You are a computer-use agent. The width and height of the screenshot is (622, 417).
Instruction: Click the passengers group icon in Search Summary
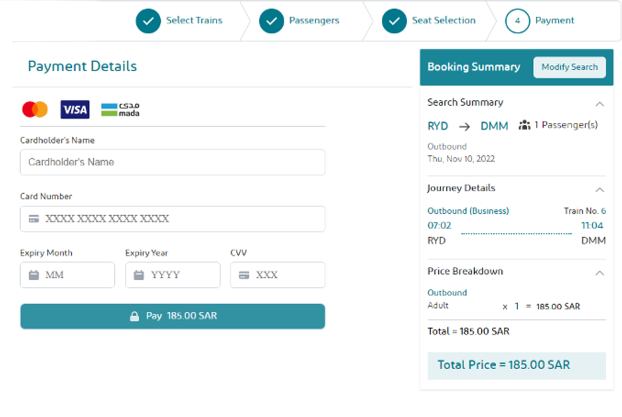pos(524,126)
